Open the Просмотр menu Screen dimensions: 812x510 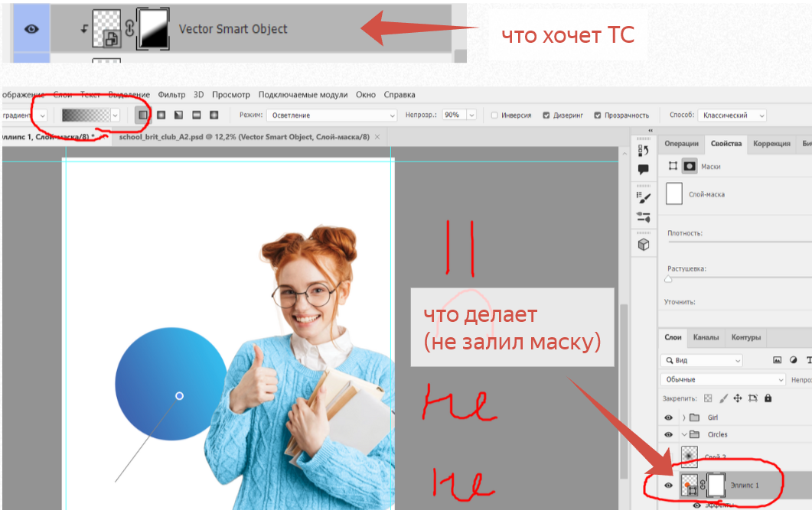click(x=231, y=95)
